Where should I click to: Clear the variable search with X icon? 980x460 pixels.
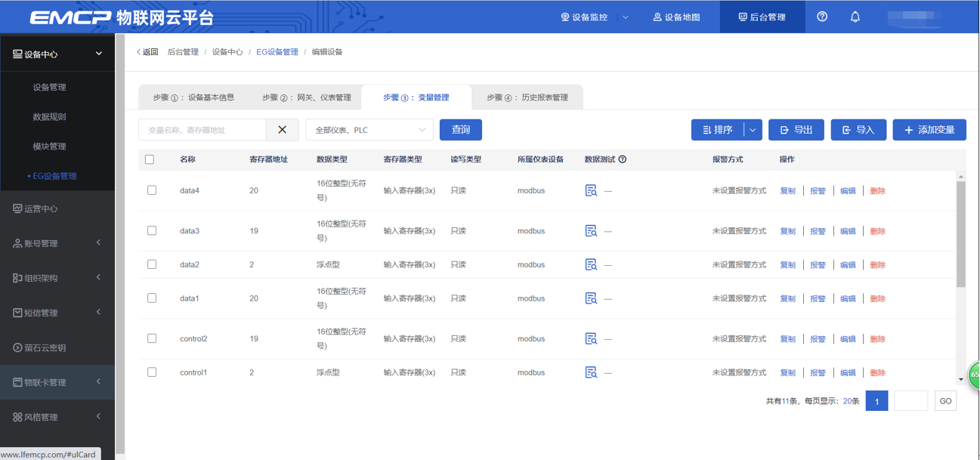point(283,130)
